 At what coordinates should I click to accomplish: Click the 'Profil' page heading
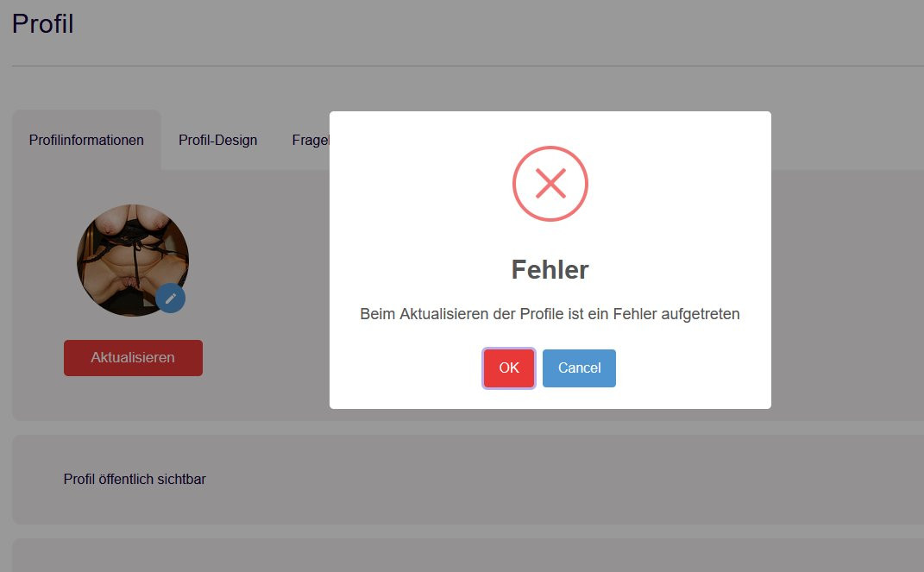click(x=43, y=24)
